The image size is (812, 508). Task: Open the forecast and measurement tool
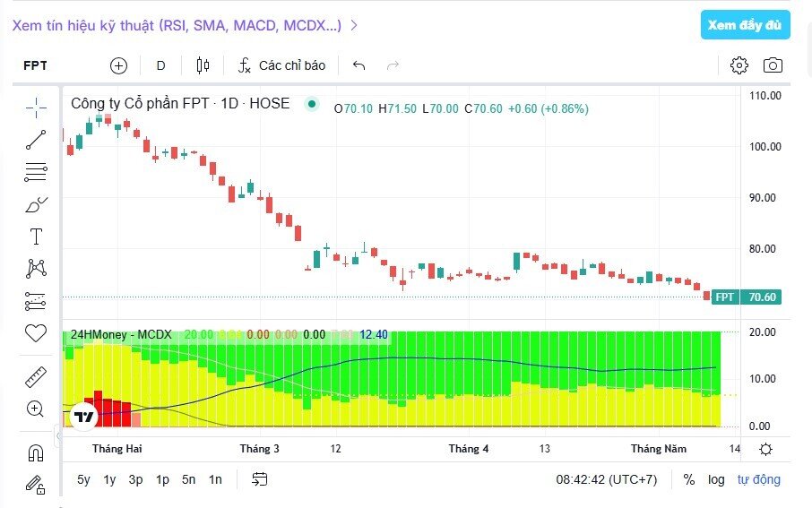tap(36, 301)
